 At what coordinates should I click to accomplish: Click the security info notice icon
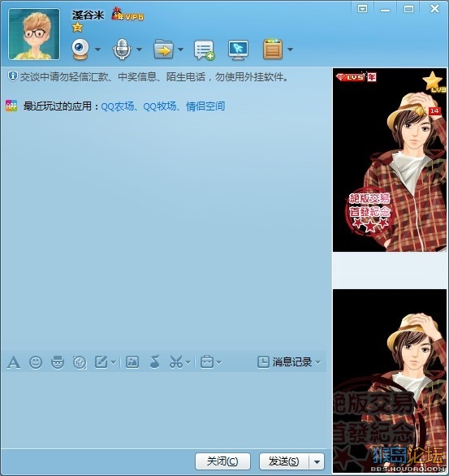point(13,76)
